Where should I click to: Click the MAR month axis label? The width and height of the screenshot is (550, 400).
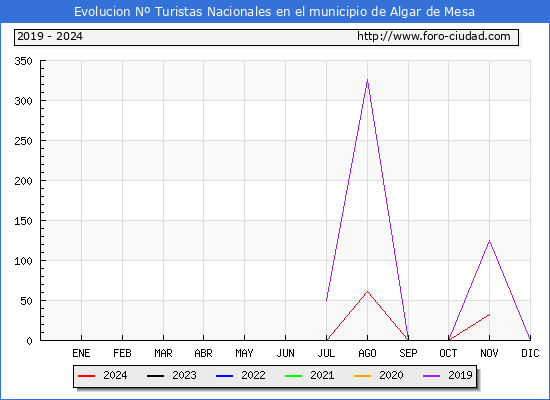click(x=163, y=353)
